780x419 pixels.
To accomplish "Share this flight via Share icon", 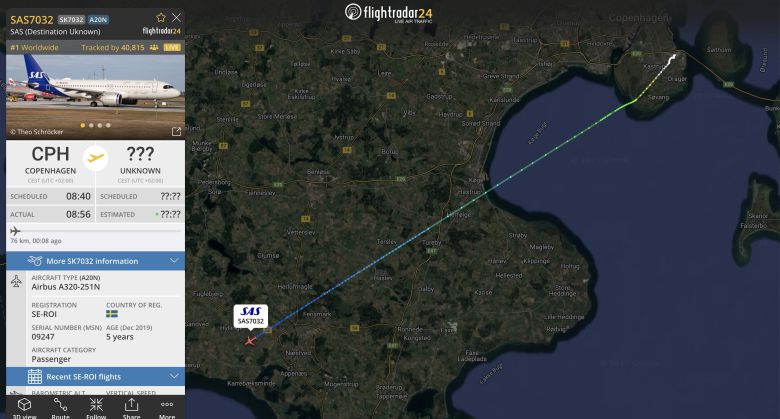I will tap(131, 408).
